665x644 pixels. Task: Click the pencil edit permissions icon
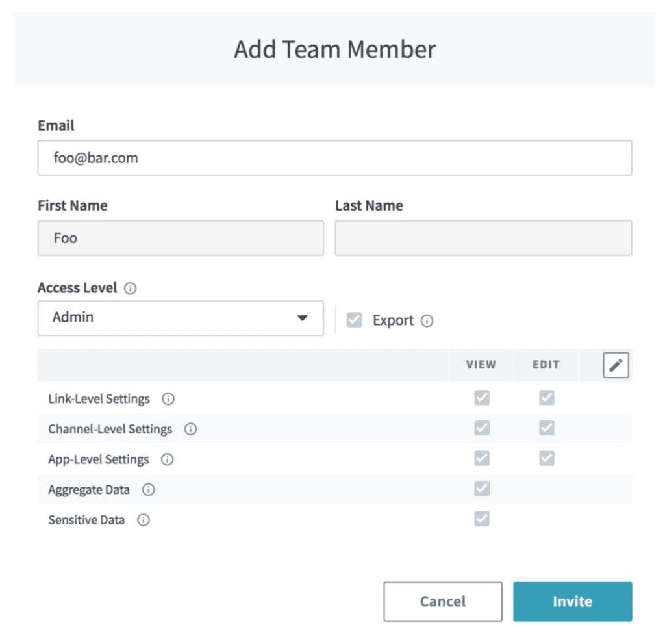click(x=616, y=365)
